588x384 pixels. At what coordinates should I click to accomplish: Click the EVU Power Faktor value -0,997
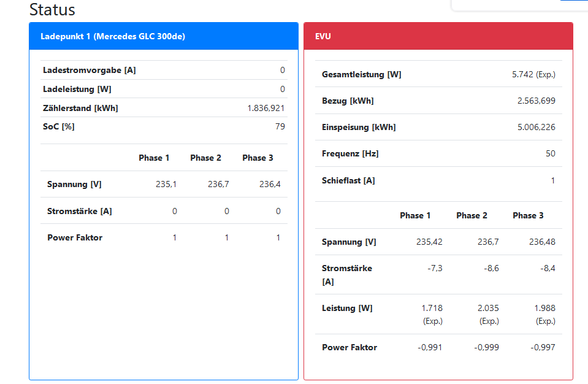click(x=543, y=347)
